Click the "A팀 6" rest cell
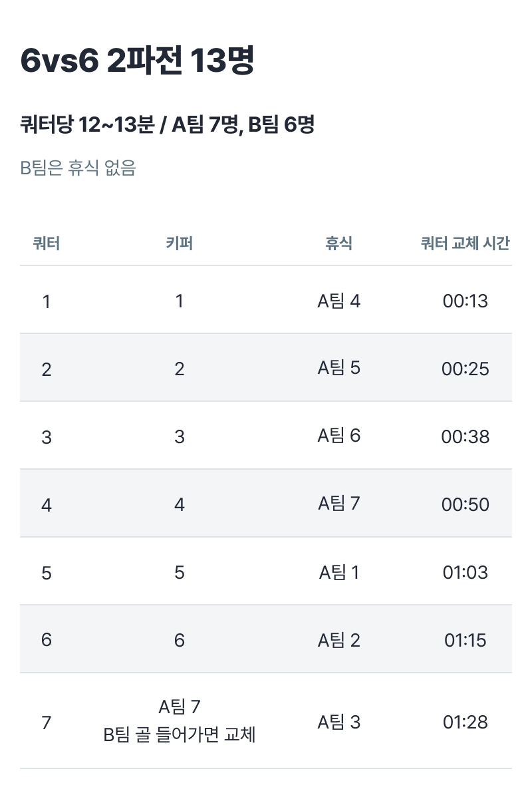This screenshot has height=809, width=532. 338,436
